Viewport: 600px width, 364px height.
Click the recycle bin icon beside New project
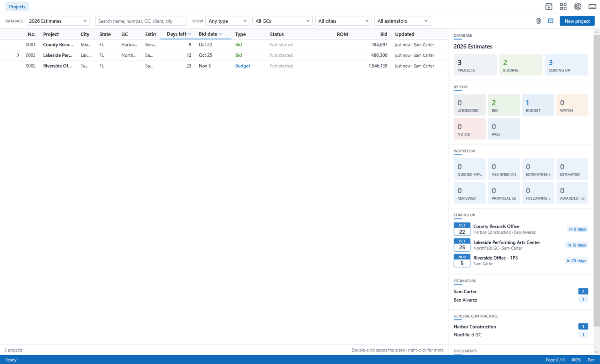pos(538,21)
